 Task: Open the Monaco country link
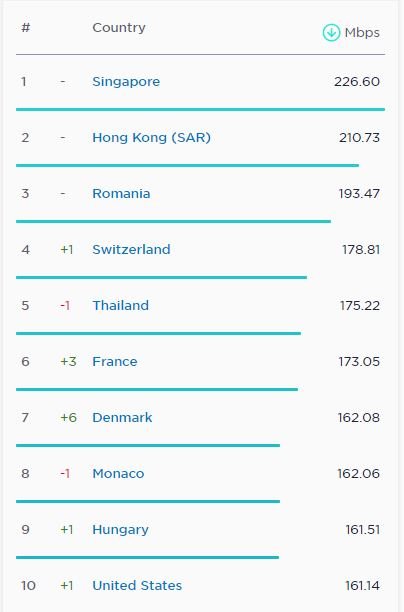[x=118, y=473]
